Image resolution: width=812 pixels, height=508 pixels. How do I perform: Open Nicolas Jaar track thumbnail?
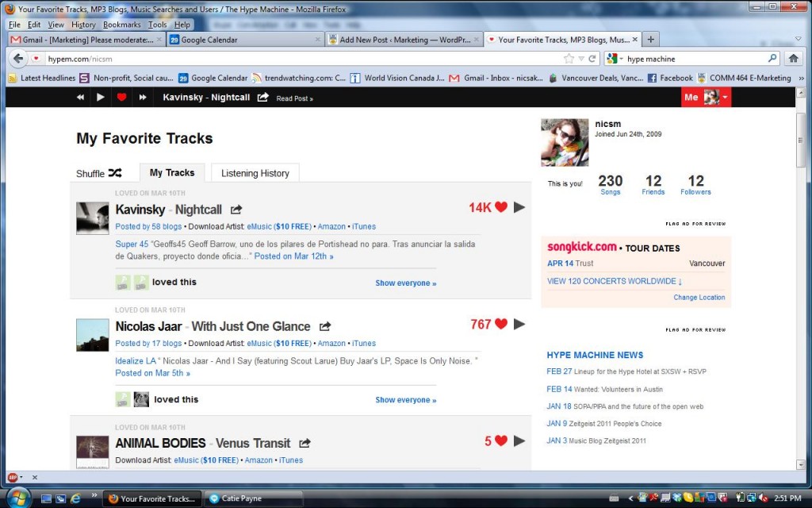pyautogui.click(x=92, y=335)
